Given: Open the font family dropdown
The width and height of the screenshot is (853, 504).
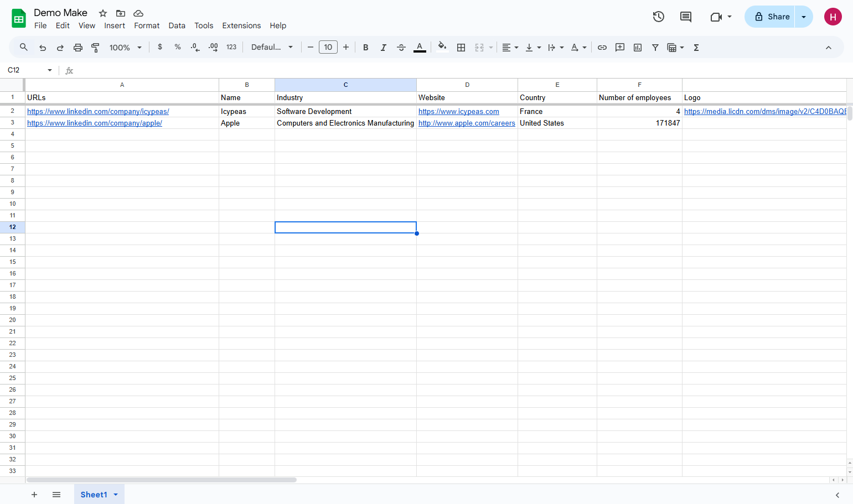Looking at the screenshot, I should click(x=272, y=48).
